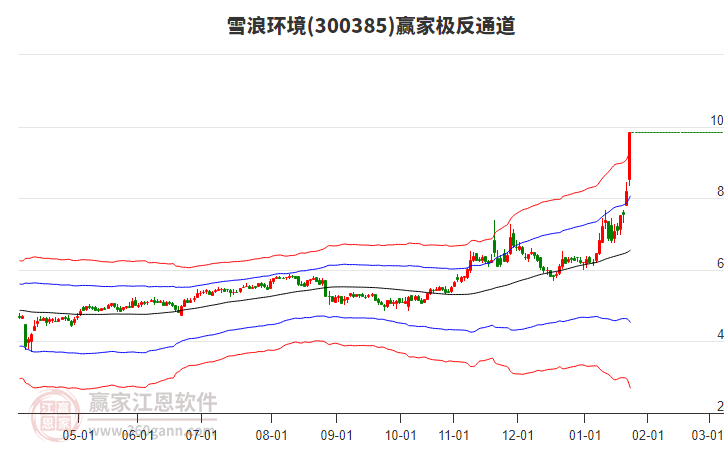Click the price label 4 on y-axis
Screen dimensions: 726x450
coord(720,334)
